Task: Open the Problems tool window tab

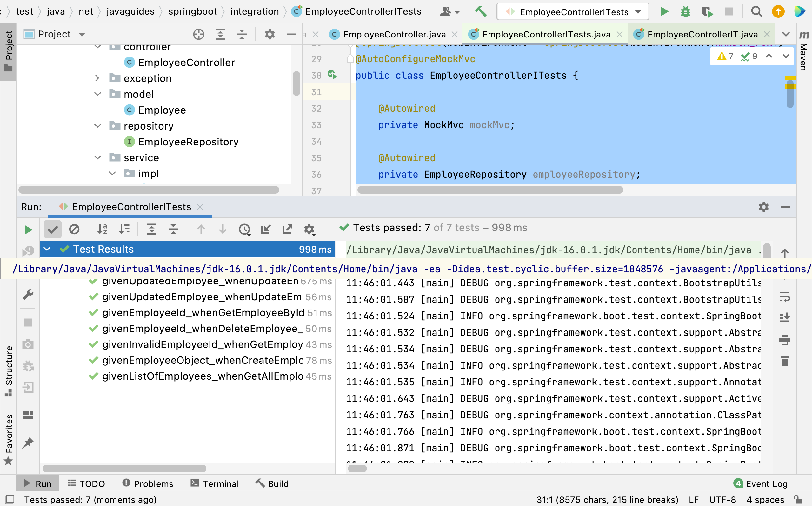Action: (148, 483)
